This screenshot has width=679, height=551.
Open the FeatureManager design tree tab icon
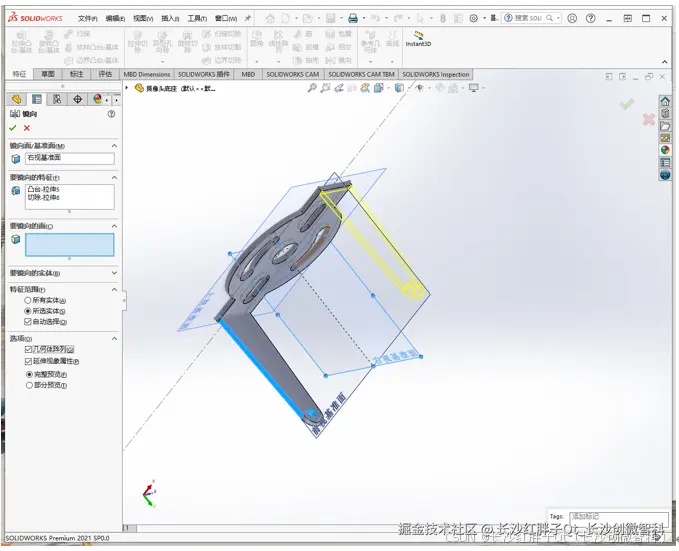point(16,99)
